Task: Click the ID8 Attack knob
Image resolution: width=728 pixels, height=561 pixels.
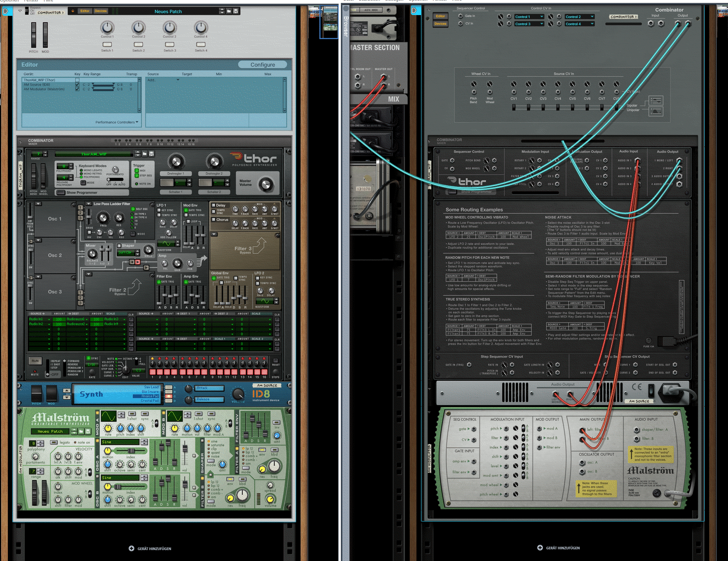Action: tap(189, 388)
